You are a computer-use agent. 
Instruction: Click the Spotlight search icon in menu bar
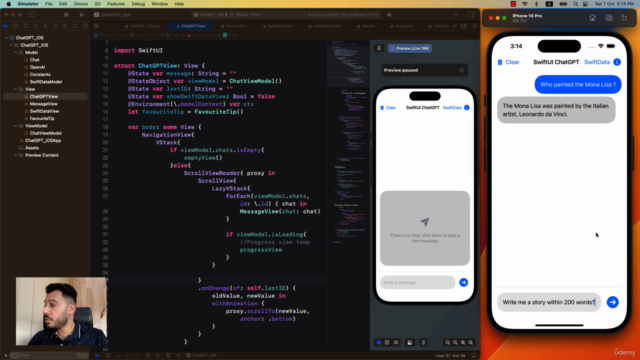(576, 4)
